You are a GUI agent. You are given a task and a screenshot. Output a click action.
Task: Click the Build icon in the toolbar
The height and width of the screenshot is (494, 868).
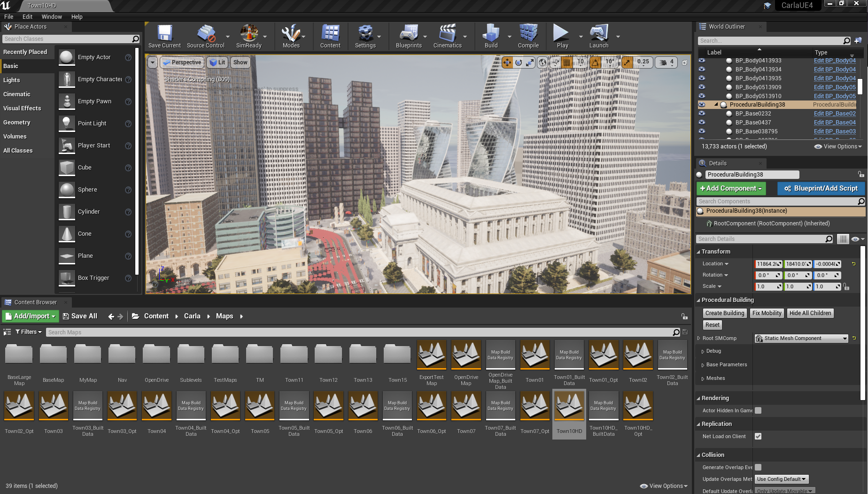[490, 33]
